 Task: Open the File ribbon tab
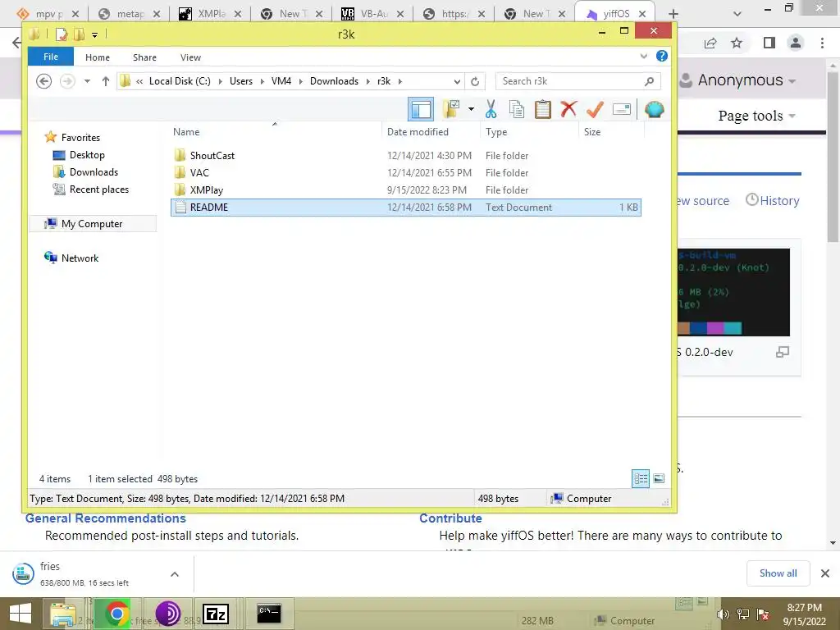pos(51,57)
